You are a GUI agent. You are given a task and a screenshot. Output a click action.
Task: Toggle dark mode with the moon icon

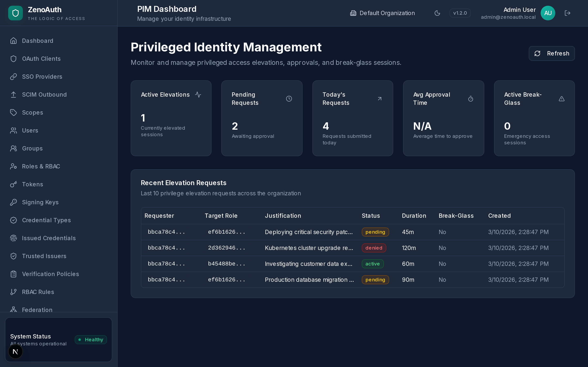(x=437, y=13)
